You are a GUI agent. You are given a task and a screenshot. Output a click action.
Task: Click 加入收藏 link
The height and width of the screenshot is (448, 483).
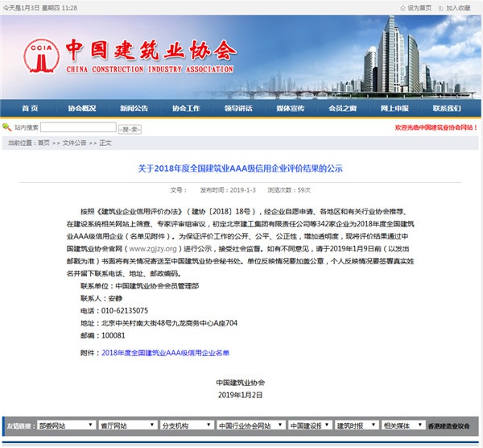[458, 8]
